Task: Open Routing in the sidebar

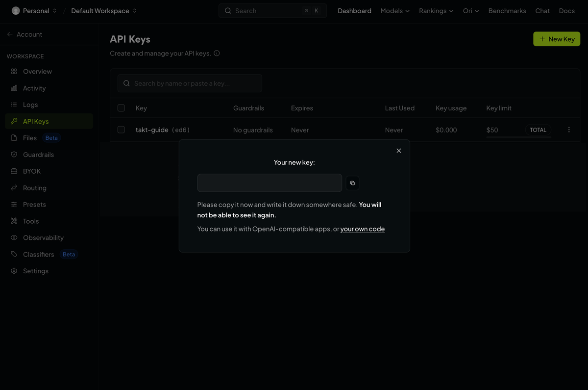Action: 49,188
